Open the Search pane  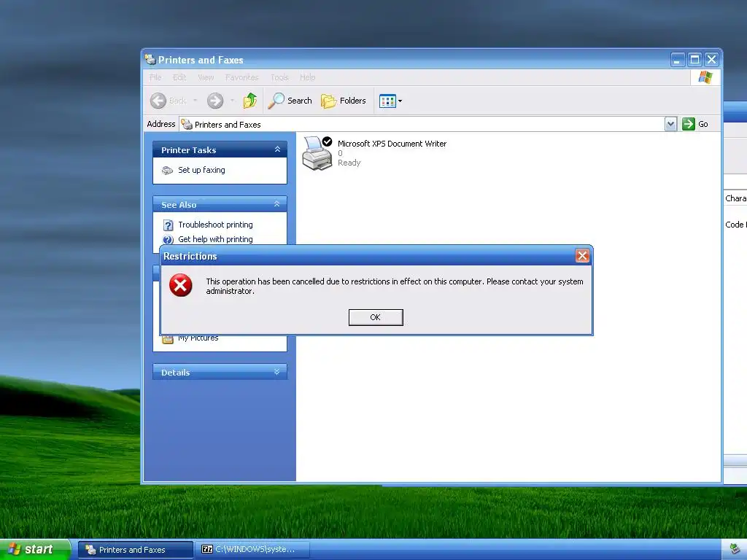pyautogui.click(x=290, y=101)
